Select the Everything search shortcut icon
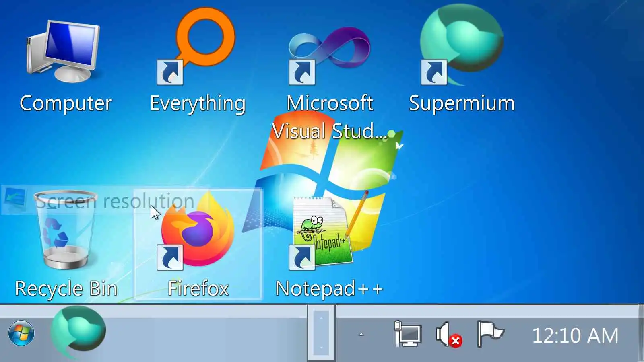 click(x=197, y=46)
